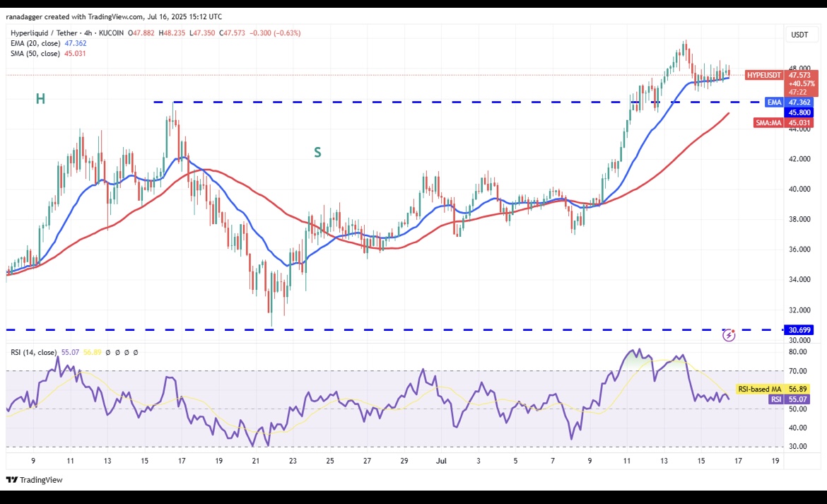
Task: Select the 45.800 horizontal line price label
Action: (800, 112)
